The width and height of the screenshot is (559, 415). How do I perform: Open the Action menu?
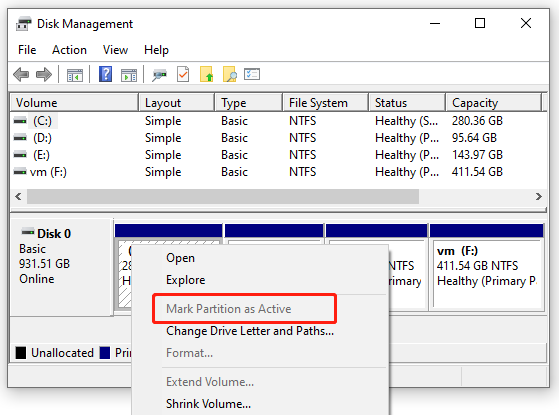[x=70, y=50]
